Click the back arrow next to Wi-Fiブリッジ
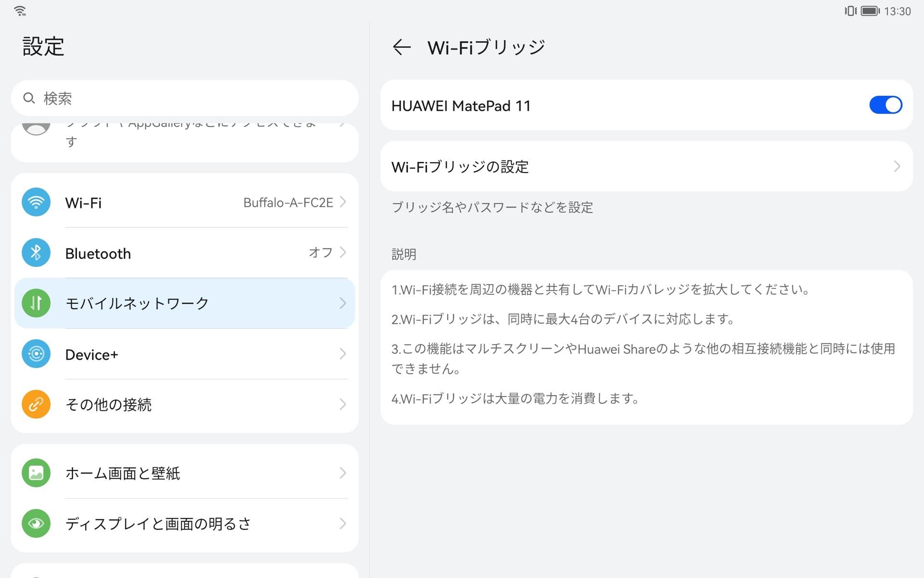 (401, 47)
